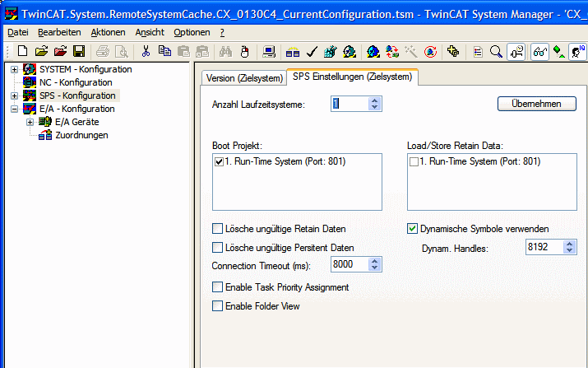Collapse E/A - Konfiguration tree node
The width and height of the screenshot is (588, 368).
click(14, 109)
